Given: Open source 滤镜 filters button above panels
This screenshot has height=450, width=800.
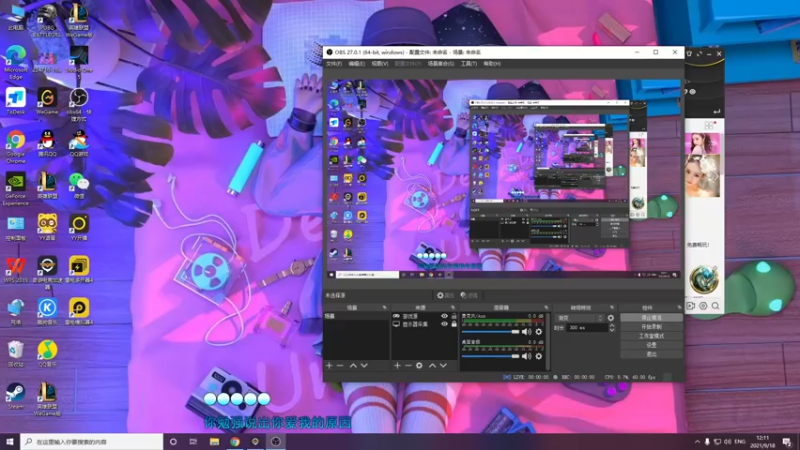Looking at the screenshot, I should 469,295.
